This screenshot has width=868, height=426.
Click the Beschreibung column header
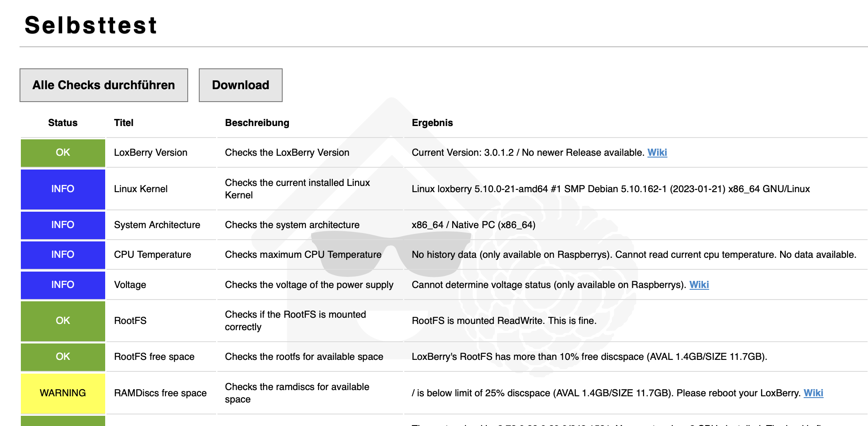tap(257, 123)
